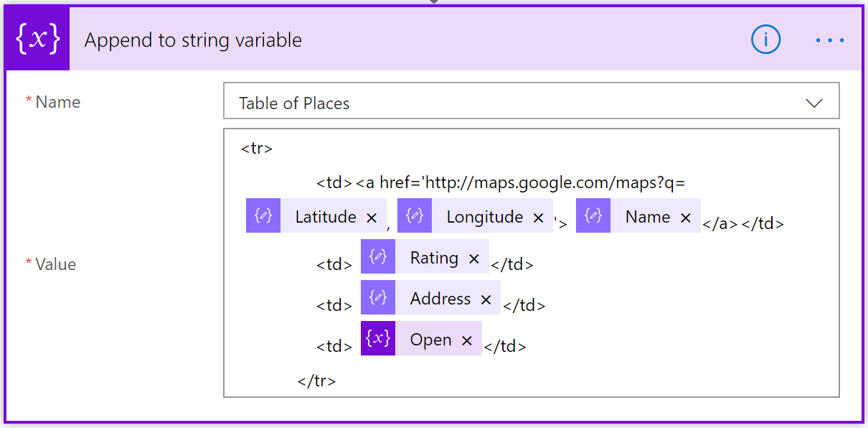Click the closing </tr> tag text in Value field
This screenshot has height=428, width=868.
click(316, 381)
